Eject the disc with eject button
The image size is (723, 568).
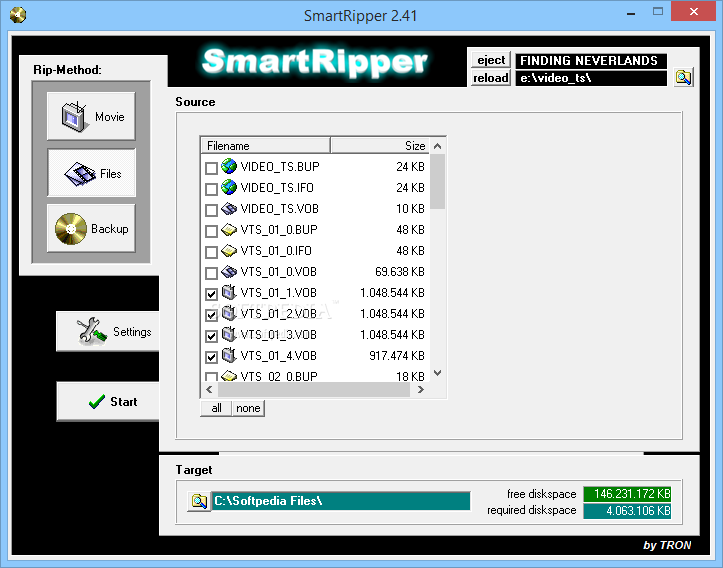point(491,60)
